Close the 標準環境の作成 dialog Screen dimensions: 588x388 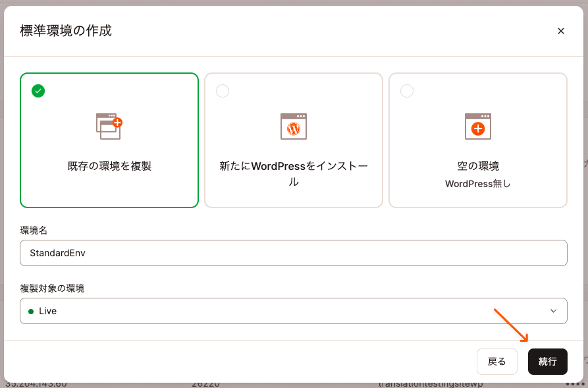[x=561, y=31]
